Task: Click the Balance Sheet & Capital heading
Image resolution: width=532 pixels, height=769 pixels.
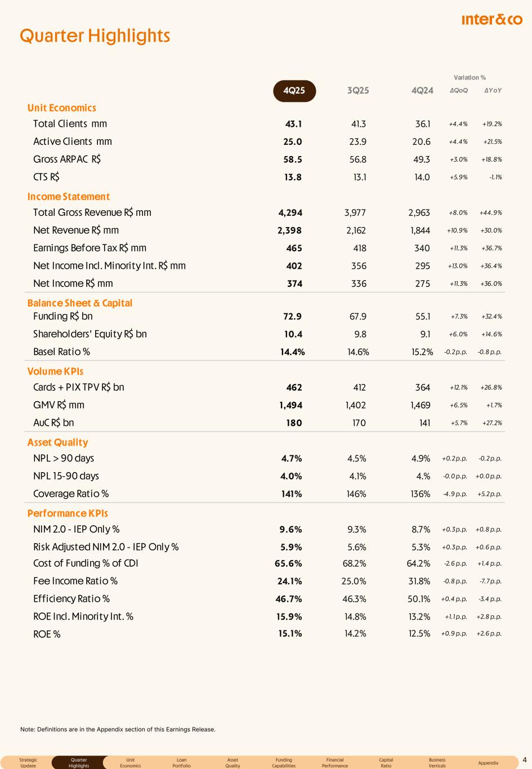Action: coord(80,303)
